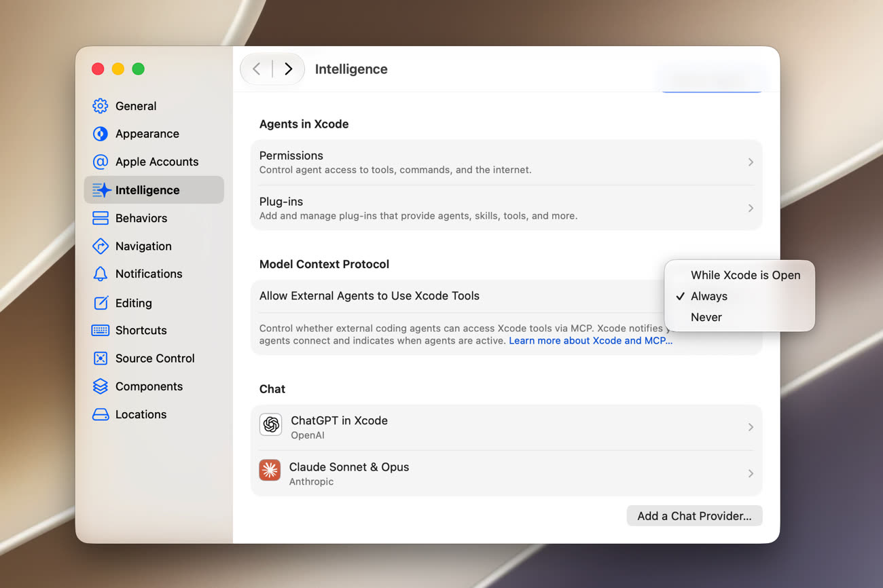The height and width of the screenshot is (588, 883).
Task: Click the General gear icon in sidebar
Action: click(101, 106)
